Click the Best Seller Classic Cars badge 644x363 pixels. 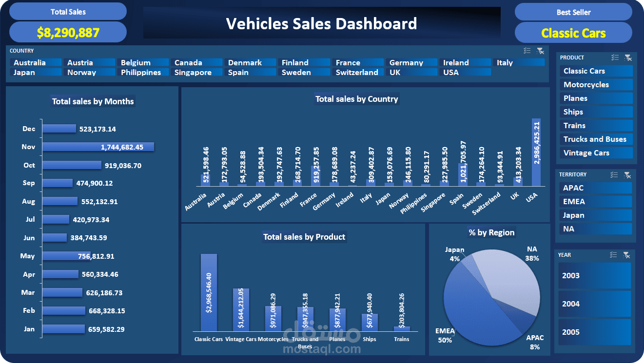(x=573, y=33)
